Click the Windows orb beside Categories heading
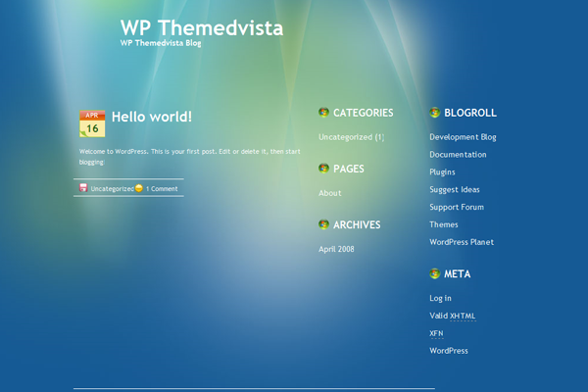 click(323, 112)
